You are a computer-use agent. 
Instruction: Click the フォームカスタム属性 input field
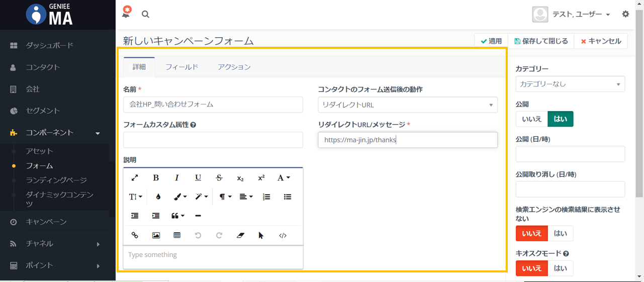213,140
